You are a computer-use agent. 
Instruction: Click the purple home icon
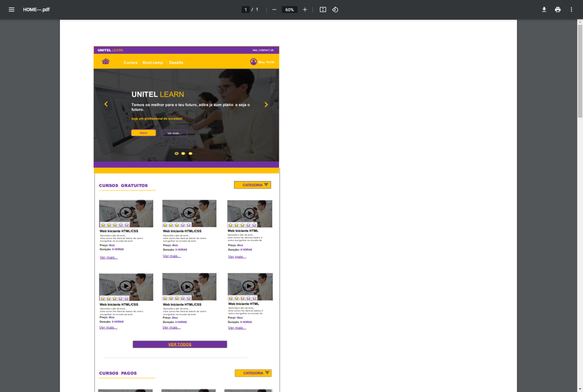pos(106,62)
